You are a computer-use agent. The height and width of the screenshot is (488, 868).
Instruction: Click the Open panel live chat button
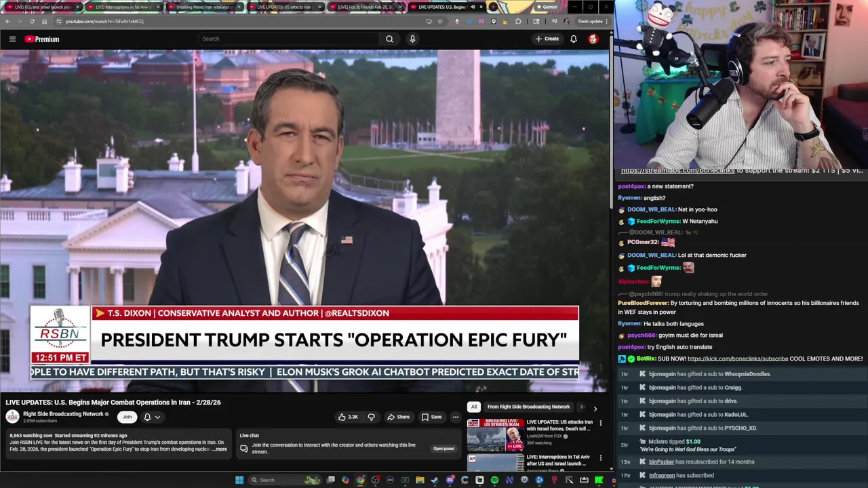443,449
